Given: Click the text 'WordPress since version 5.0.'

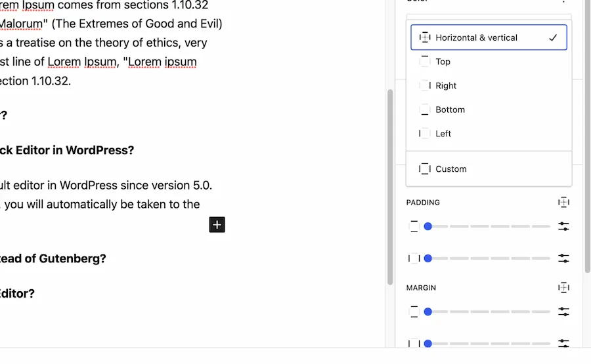Looking at the screenshot, I should (136, 185).
